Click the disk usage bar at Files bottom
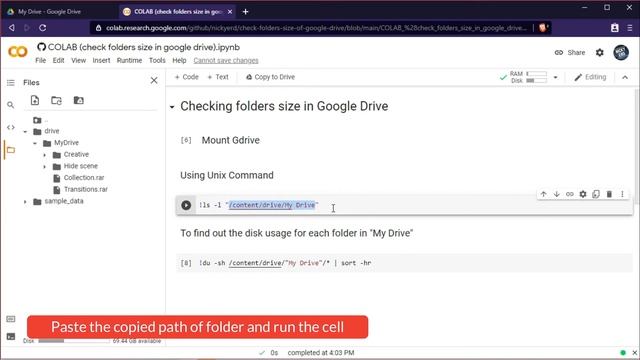The image size is (640, 360). (73, 341)
